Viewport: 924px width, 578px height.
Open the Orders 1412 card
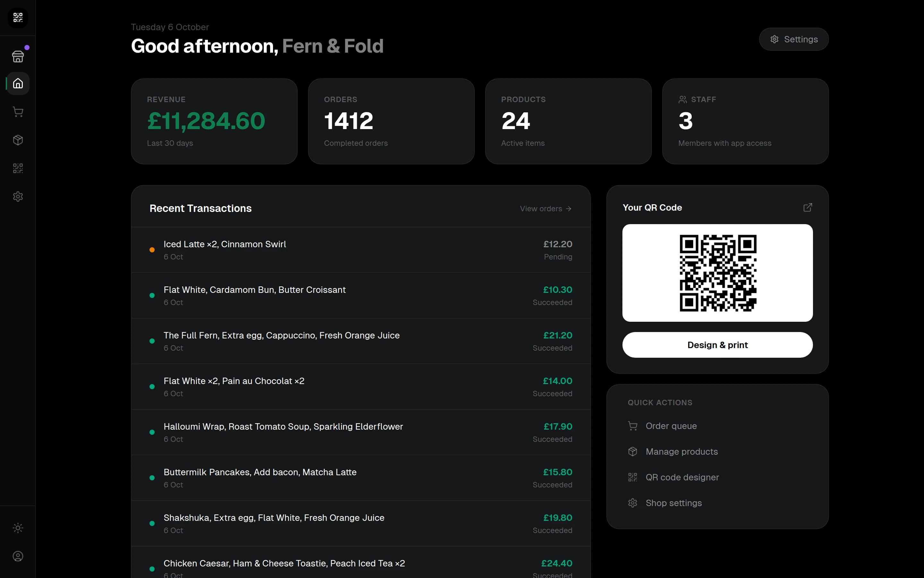coord(391,122)
